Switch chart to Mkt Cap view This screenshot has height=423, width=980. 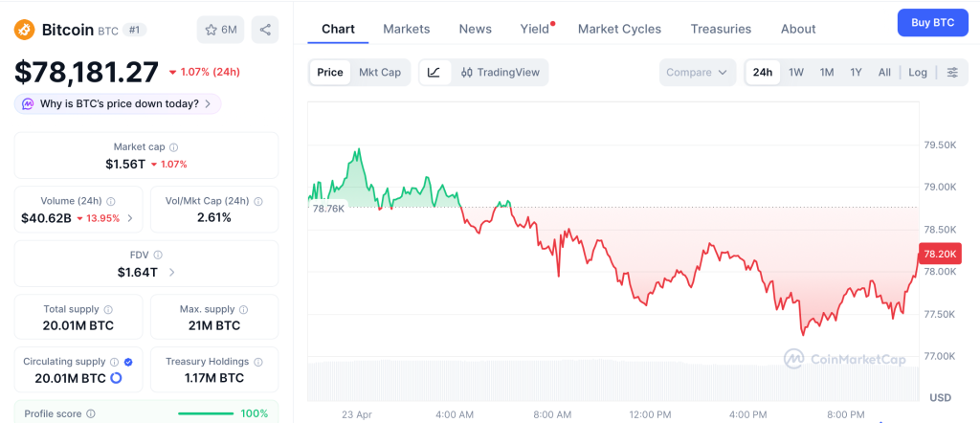380,72
